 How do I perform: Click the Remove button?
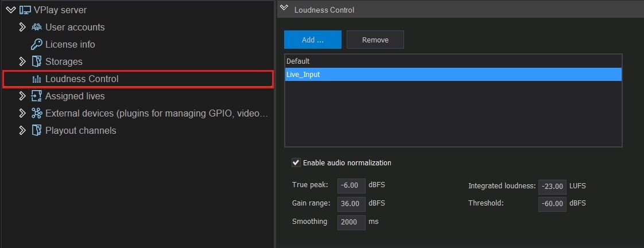coord(375,40)
